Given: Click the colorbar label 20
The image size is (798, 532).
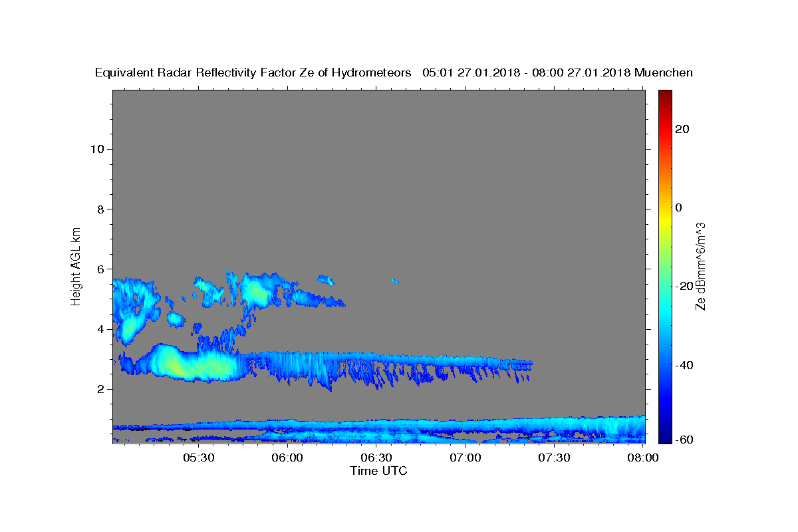Looking at the screenshot, I should point(682,129).
